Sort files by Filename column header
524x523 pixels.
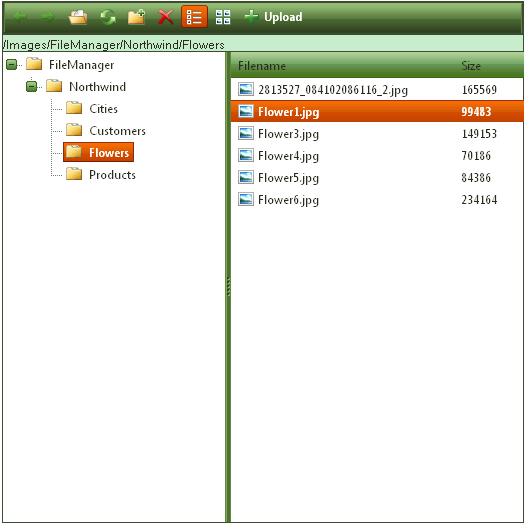pyautogui.click(x=262, y=66)
